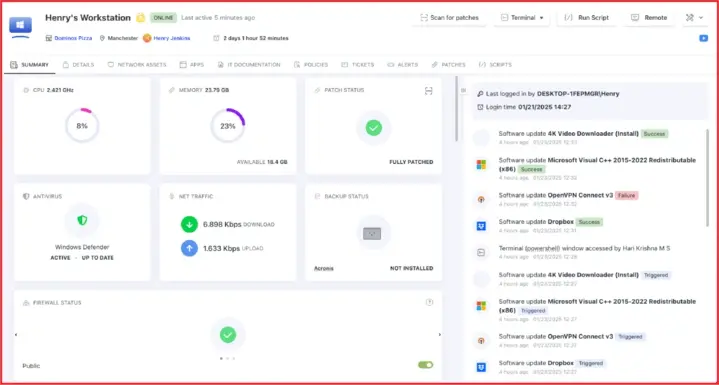Image resolution: width=719 pixels, height=385 pixels.
Task: Click the small blue icon under the tools menu
Action: [703, 38]
